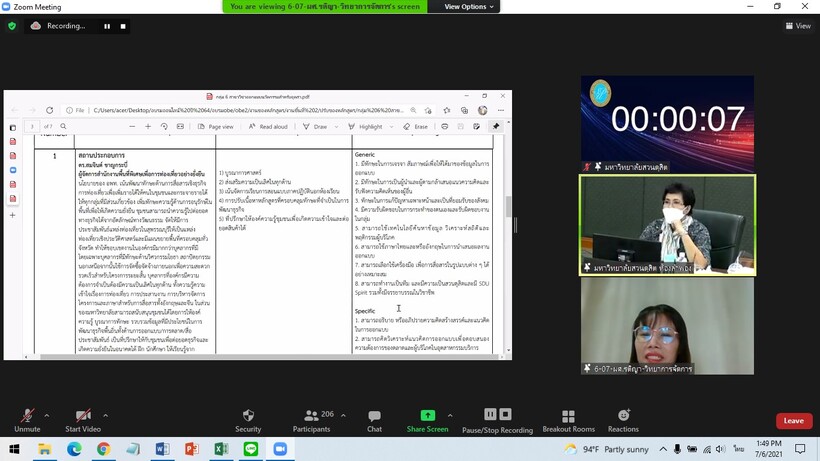Select the woman with glasses video tile

pyautogui.click(x=667, y=326)
